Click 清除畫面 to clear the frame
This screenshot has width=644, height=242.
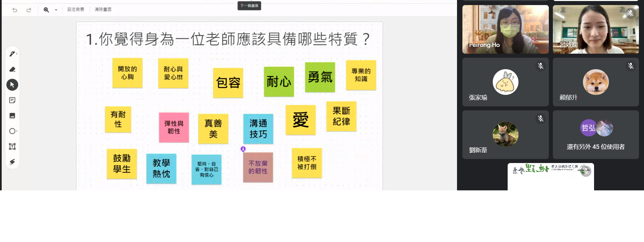click(x=103, y=9)
